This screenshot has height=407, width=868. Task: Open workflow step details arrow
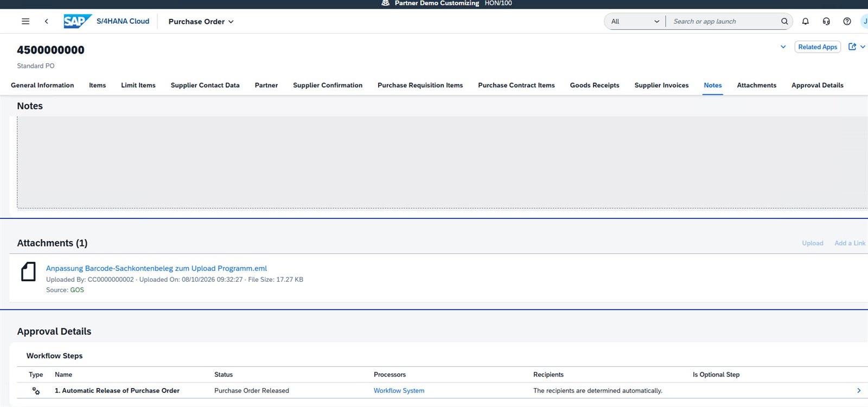pyautogui.click(x=859, y=391)
